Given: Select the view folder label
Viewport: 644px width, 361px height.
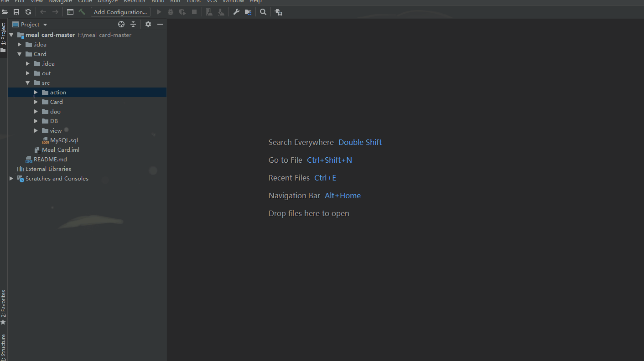Looking at the screenshot, I should click(x=56, y=131).
